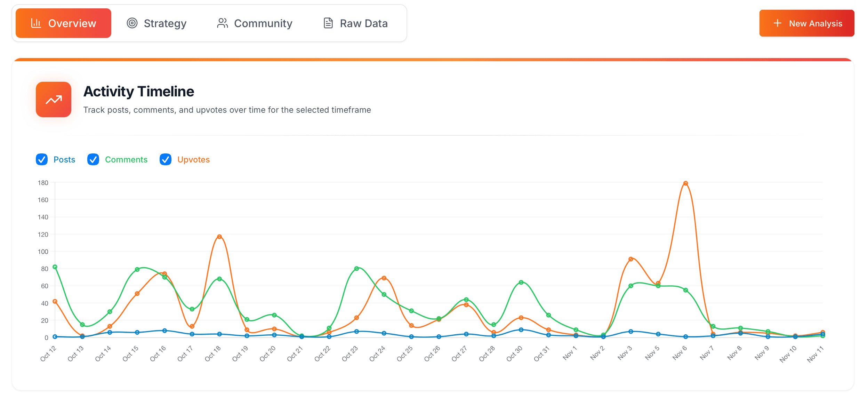Click the target icon beside Strategy

point(132,23)
